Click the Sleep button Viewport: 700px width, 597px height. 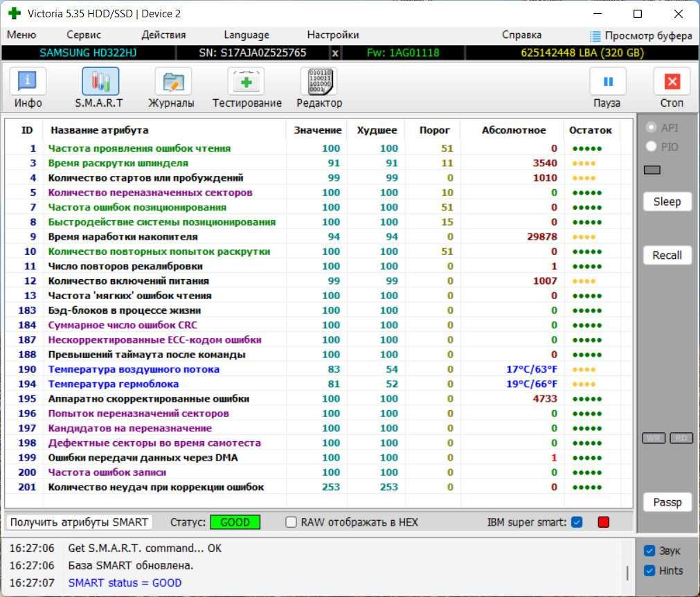click(667, 202)
